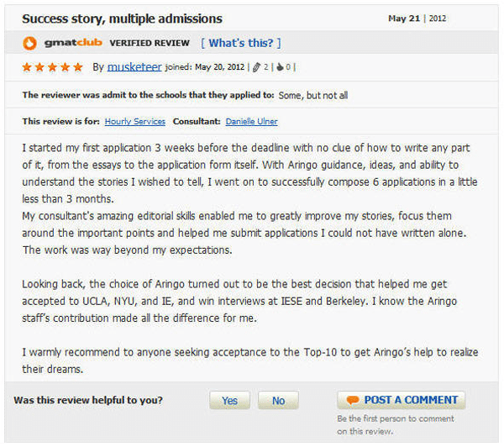
Task: Click the third orange rating star
Action: 52,67
